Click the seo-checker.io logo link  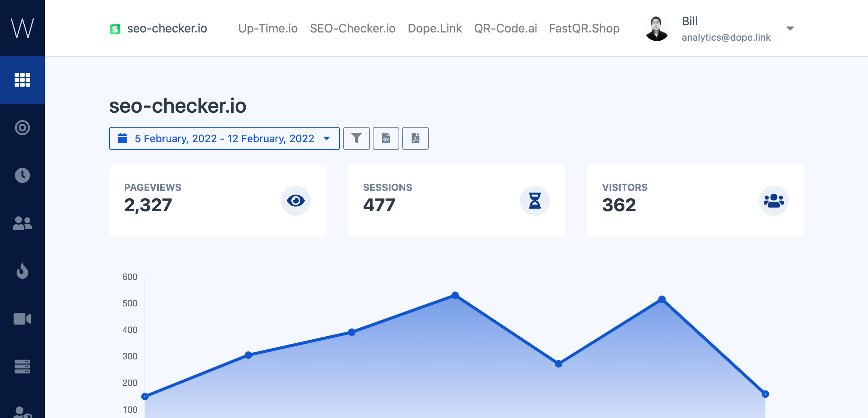click(158, 28)
